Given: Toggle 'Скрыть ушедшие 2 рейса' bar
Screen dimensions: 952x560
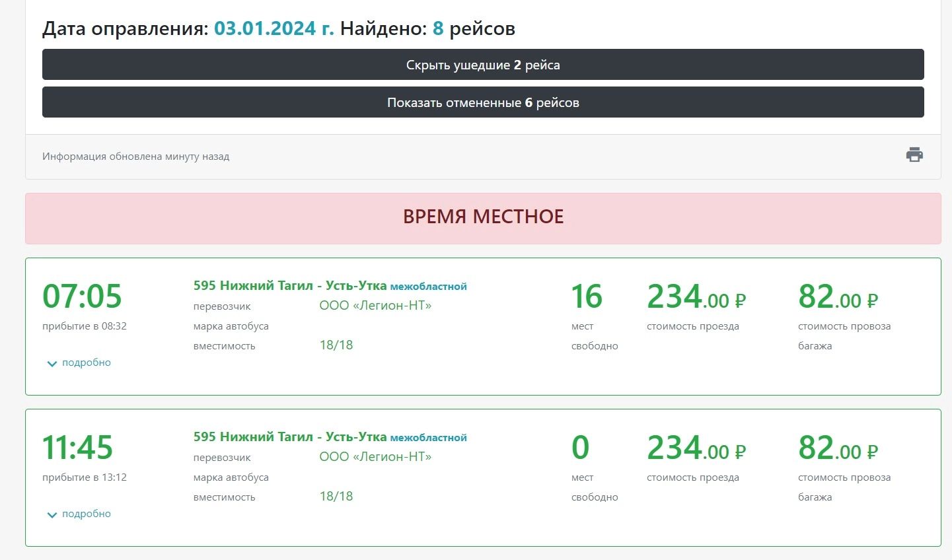Looking at the screenshot, I should pyautogui.click(x=483, y=65).
